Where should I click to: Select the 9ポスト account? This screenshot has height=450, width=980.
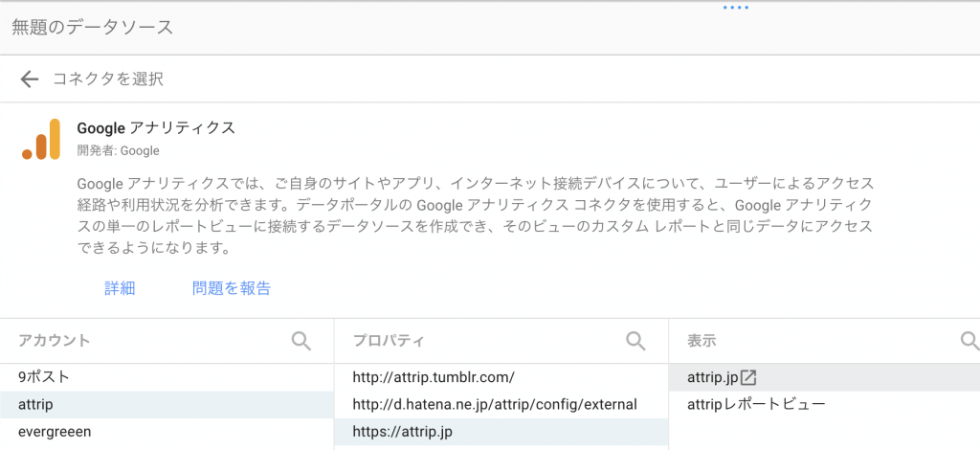167,377
